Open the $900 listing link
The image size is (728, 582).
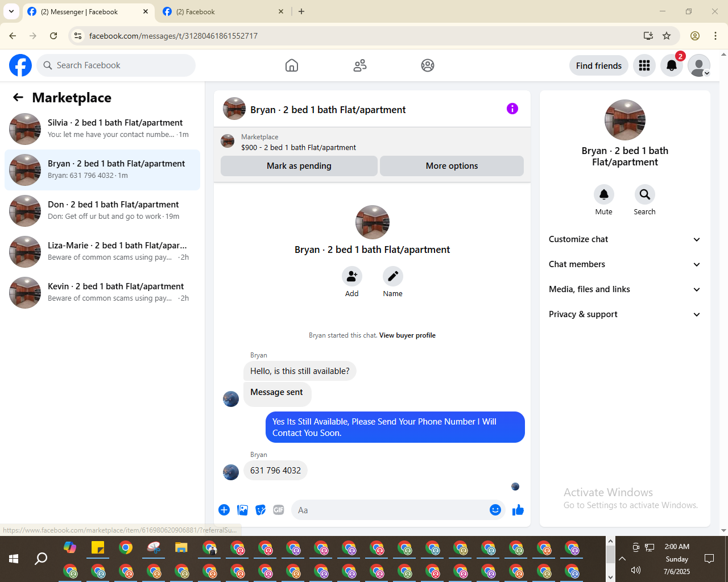(x=299, y=147)
